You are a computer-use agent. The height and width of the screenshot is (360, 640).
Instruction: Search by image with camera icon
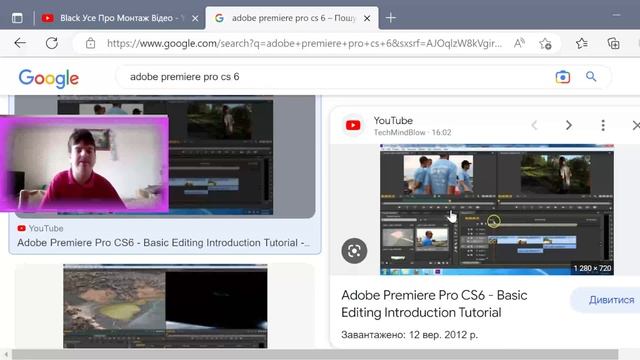point(562,77)
